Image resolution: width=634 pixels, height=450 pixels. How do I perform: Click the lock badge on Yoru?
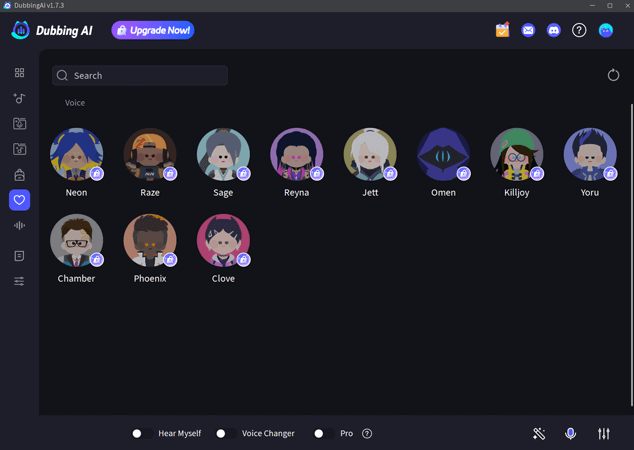tap(611, 174)
